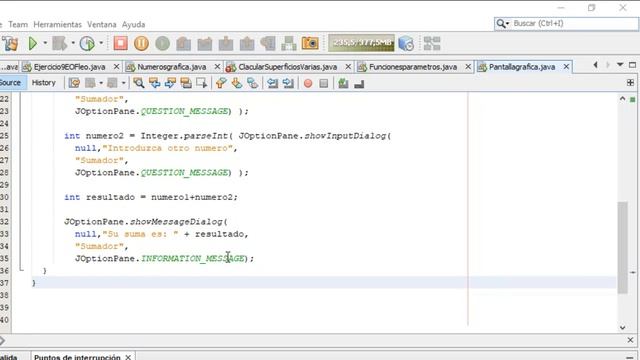Open the Ayuda menu
This screenshot has height=360, width=640.
point(133,24)
